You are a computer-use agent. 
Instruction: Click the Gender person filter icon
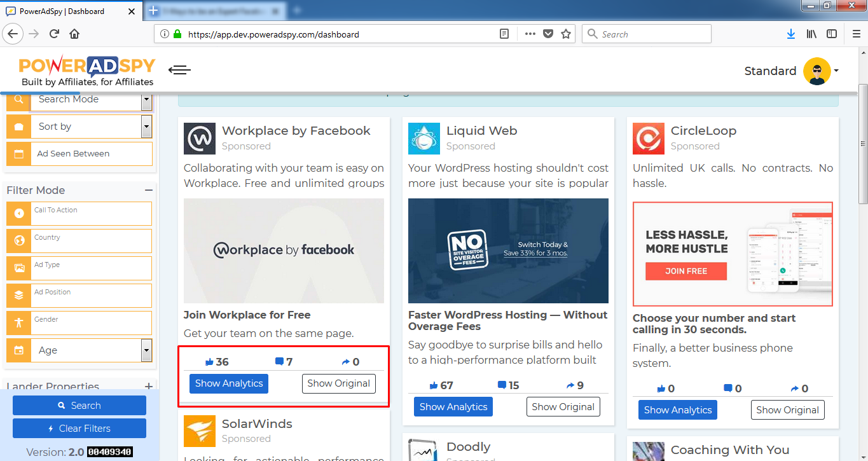click(x=19, y=323)
